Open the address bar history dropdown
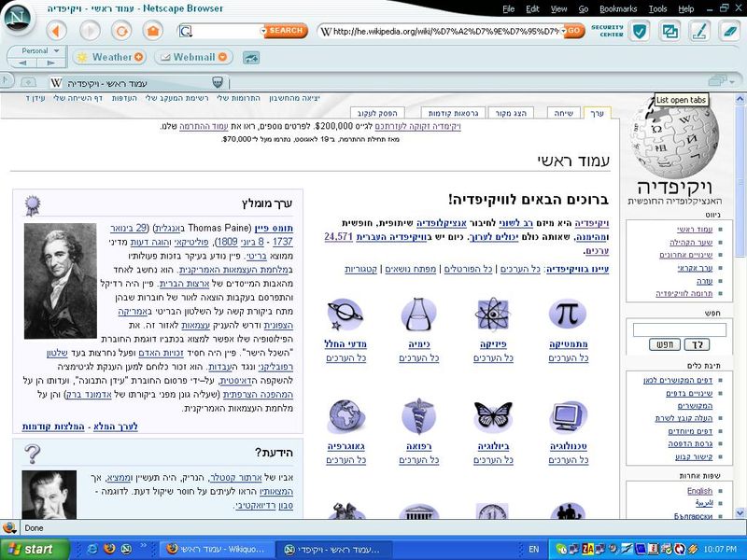 click(564, 32)
